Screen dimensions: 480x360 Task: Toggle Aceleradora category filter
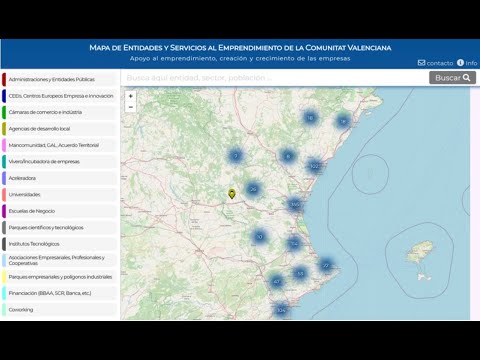click(x=59, y=178)
